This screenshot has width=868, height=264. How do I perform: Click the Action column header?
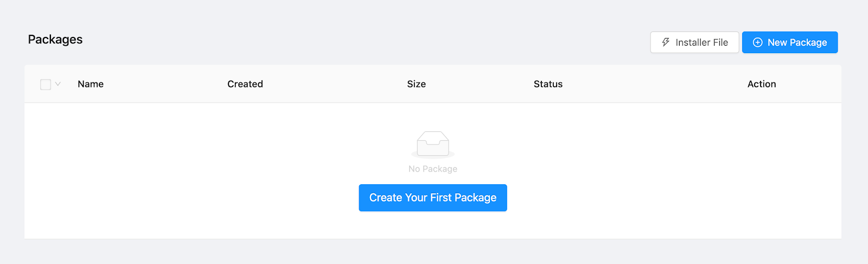point(762,84)
